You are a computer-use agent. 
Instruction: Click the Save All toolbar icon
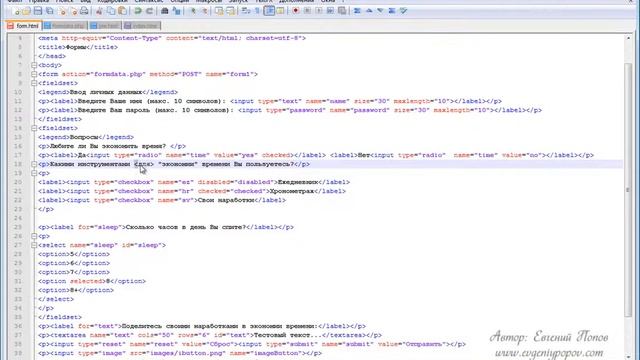click(x=50, y=11)
